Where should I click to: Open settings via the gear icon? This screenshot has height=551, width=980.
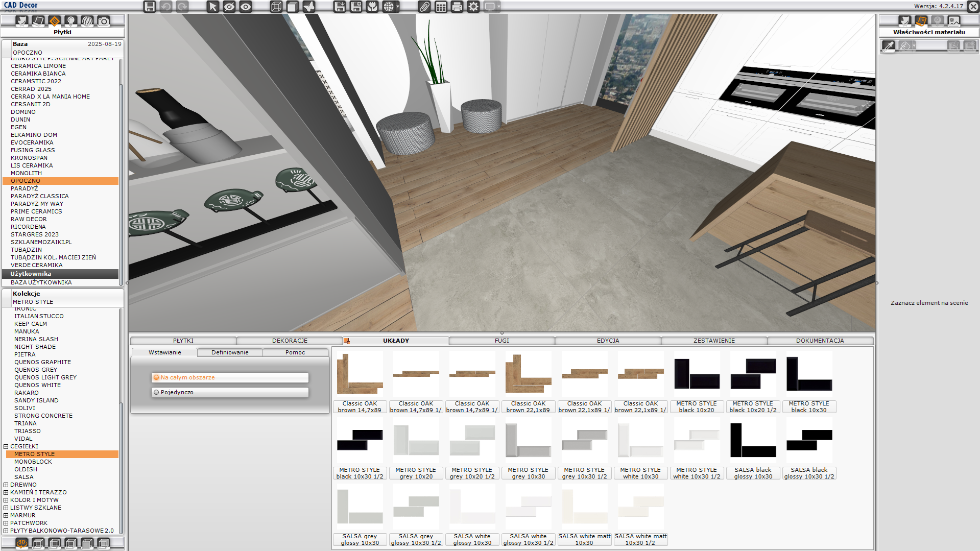pos(473,7)
